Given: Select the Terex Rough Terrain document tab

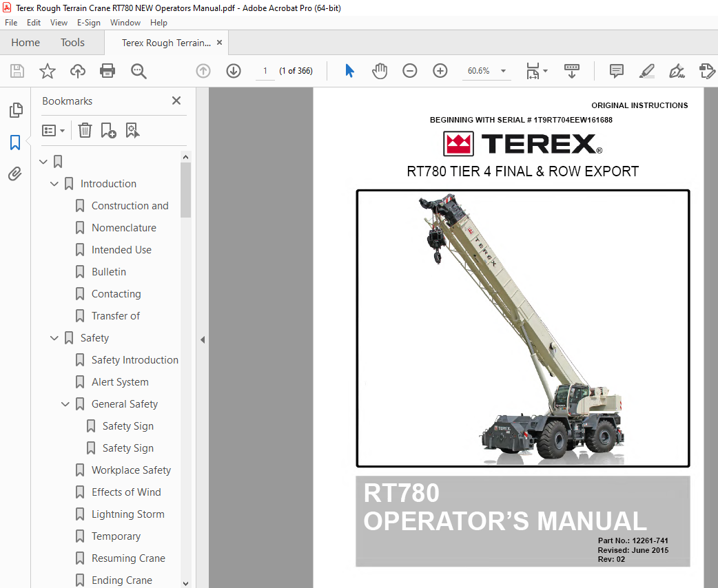Looking at the screenshot, I should (166, 43).
